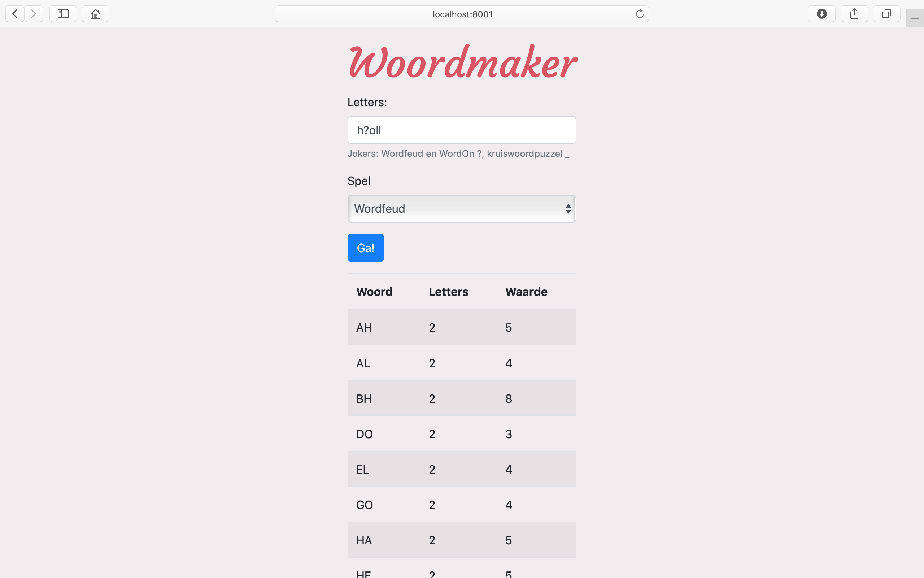Open the Home page icon

(95, 14)
